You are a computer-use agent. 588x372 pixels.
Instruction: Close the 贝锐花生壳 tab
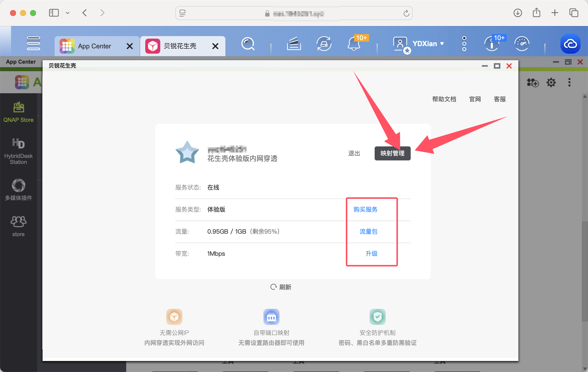click(x=215, y=46)
